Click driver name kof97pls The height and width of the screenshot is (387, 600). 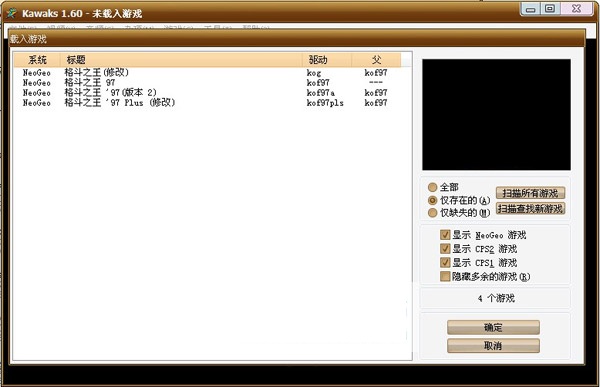(x=325, y=103)
